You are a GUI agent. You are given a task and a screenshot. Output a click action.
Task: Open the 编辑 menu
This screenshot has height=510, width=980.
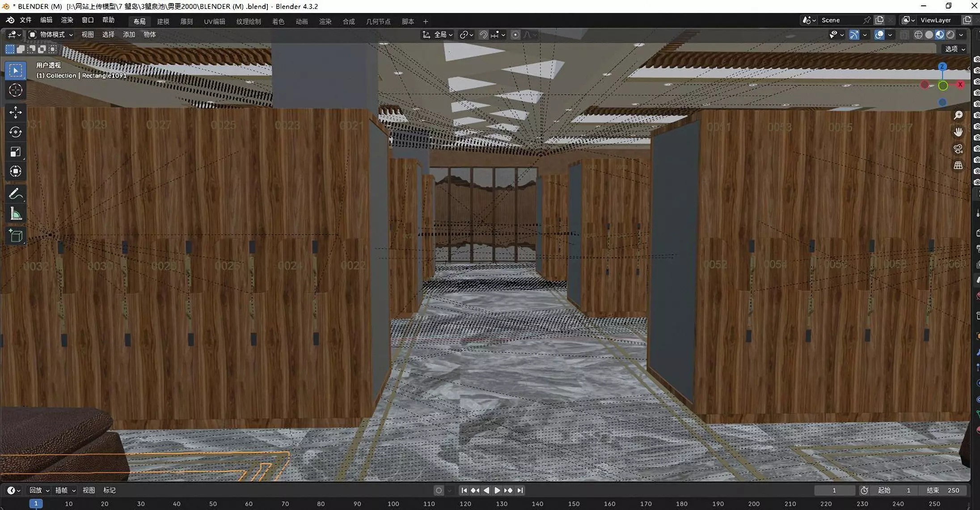pyautogui.click(x=46, y=20)
